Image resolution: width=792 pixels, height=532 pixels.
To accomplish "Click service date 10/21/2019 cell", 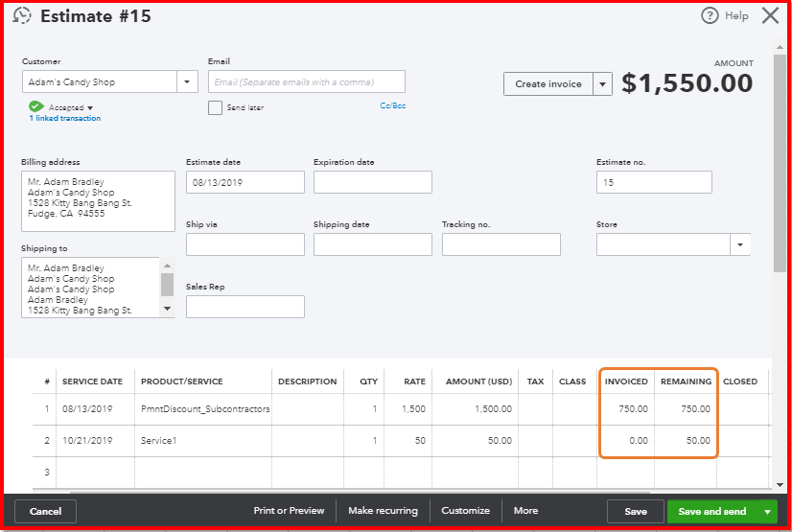I will pos(95,441).
